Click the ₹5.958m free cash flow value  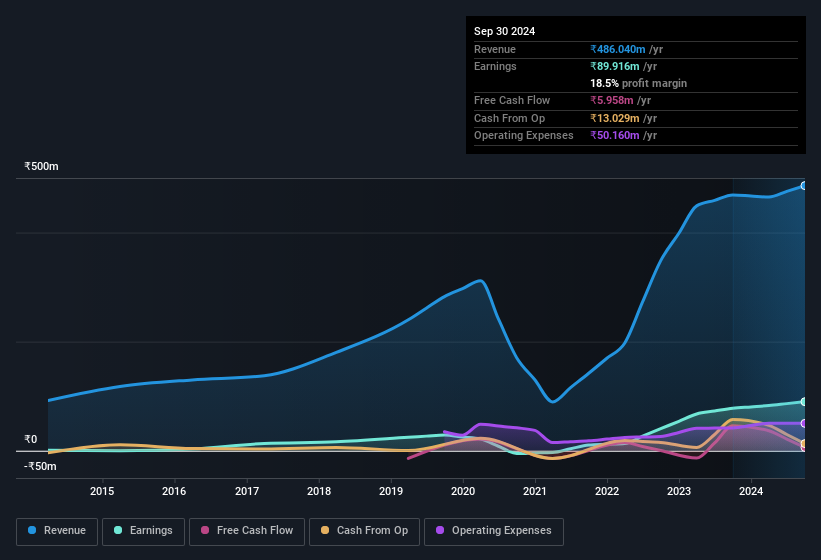pyautogui.click(x=612, y=100)
